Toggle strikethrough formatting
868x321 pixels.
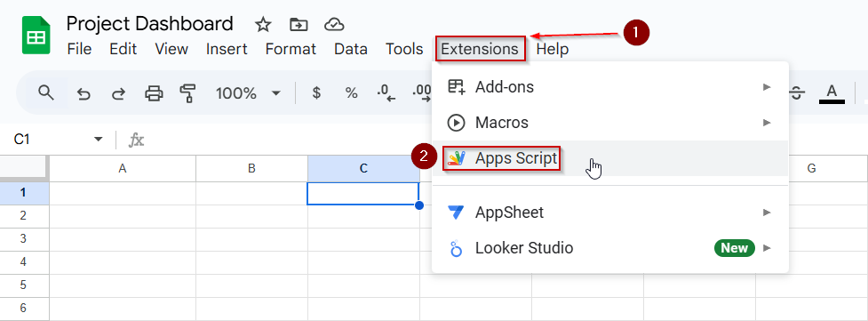[797, 93]
